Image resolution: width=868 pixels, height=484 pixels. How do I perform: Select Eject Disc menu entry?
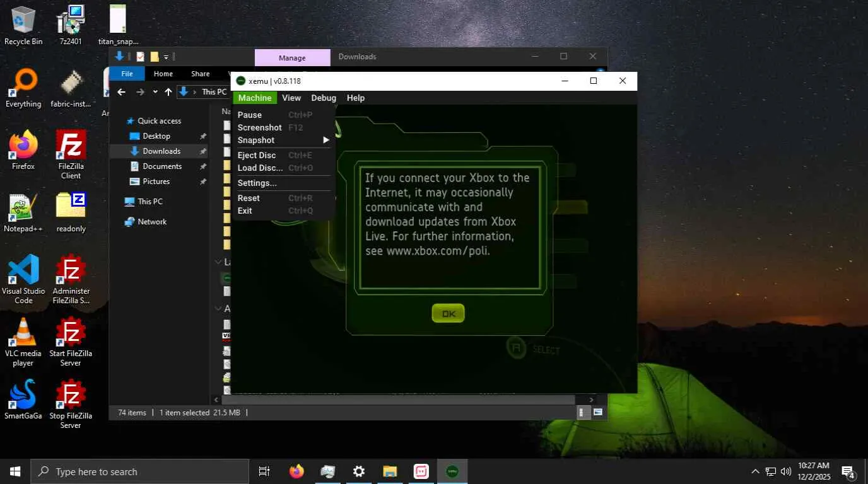click(x=283, y=155)
